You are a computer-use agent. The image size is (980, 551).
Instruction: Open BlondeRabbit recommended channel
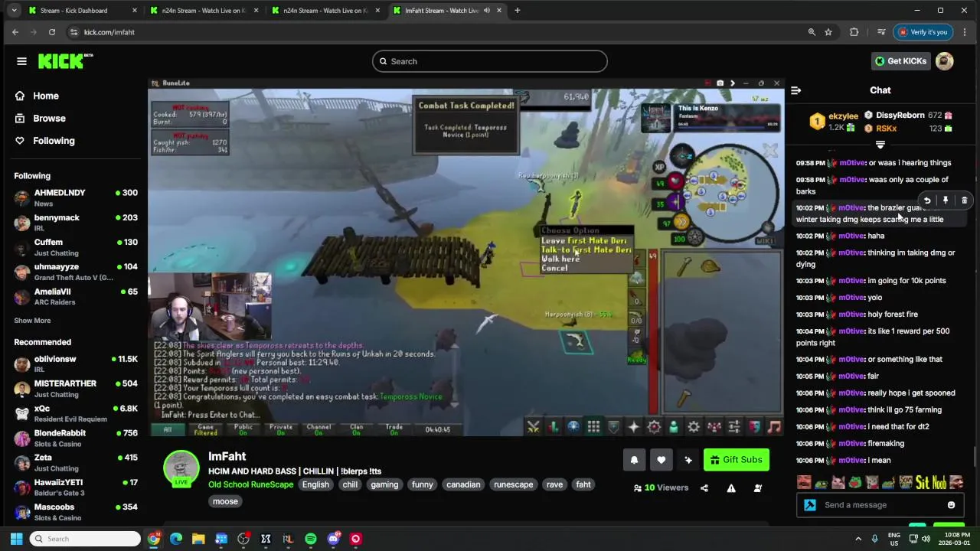(x=75, y=438)
